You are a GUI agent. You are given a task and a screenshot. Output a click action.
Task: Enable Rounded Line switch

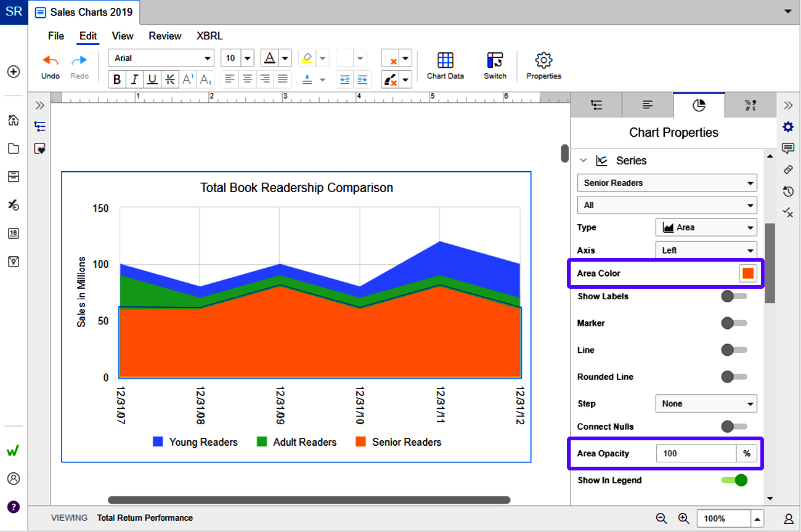(x=734, y=377)
